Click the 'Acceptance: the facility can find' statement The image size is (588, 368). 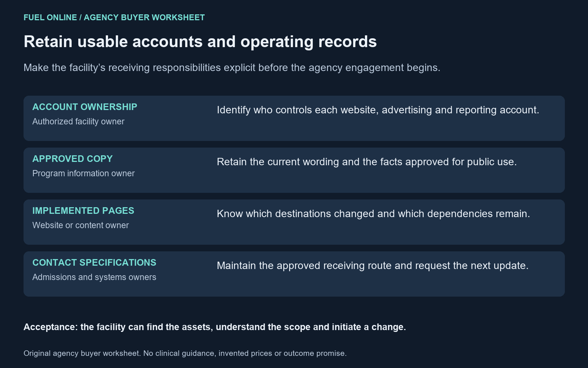(x=215, y=327)
